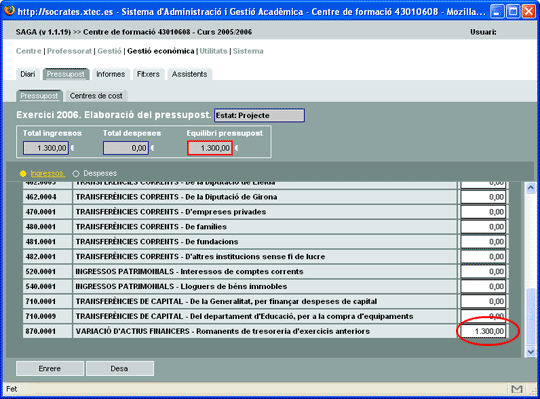Edit 1.300,00 amount for 870.0001 Romanents
This screenshot has width=540, height=399.
(483, 331)
